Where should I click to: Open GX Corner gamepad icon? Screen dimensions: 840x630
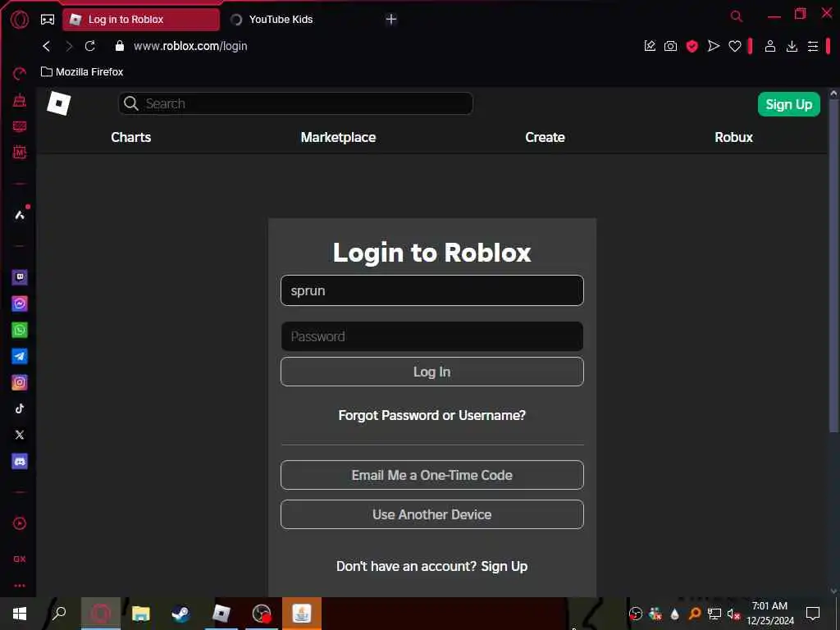click(48, 20)
